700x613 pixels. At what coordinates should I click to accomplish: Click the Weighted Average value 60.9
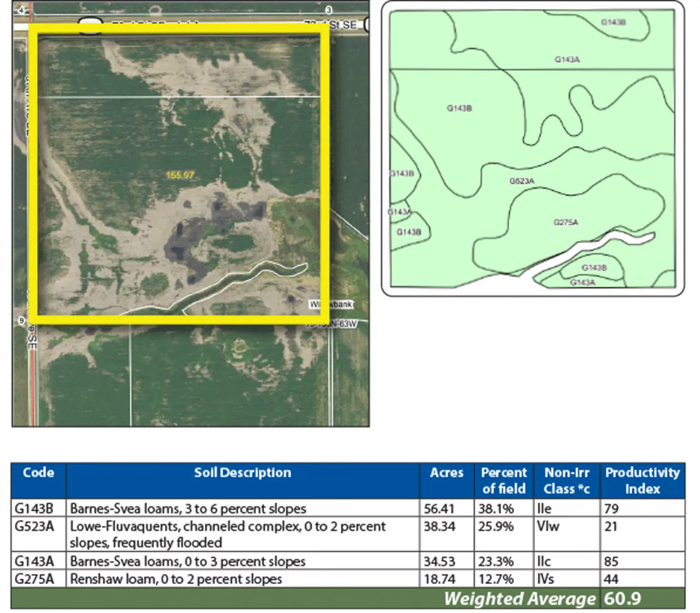pyautogui.click(x=623, y=598)
